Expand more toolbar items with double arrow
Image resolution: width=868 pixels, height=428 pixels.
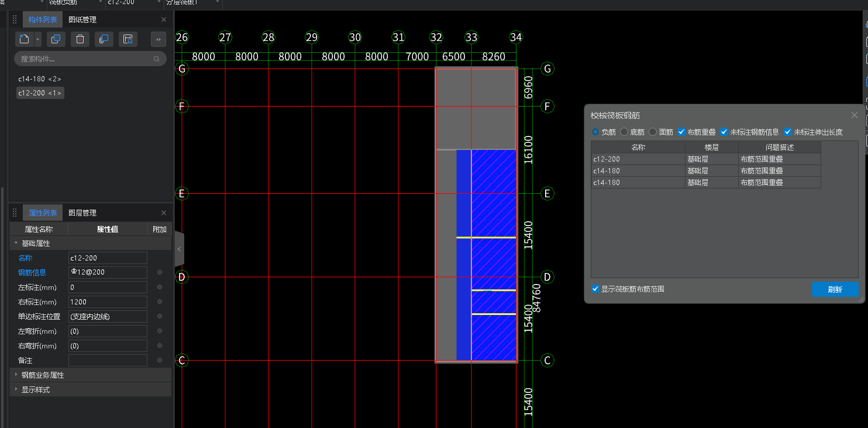click(159, 39)
